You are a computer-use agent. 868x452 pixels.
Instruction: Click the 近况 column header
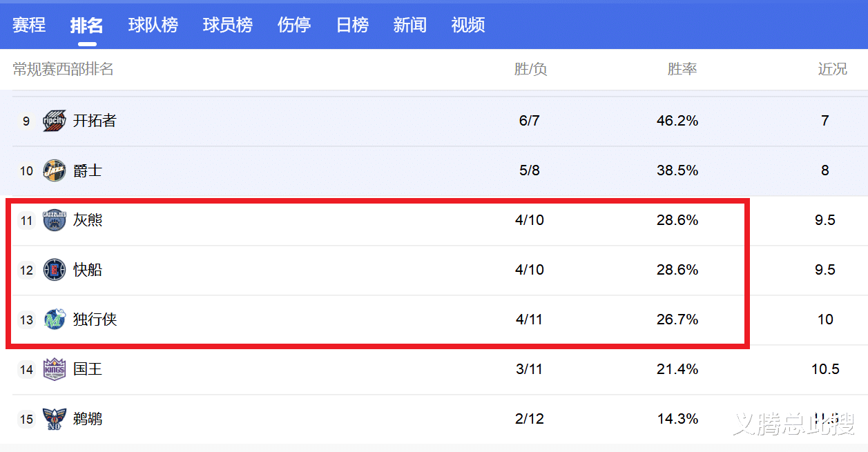832,69
